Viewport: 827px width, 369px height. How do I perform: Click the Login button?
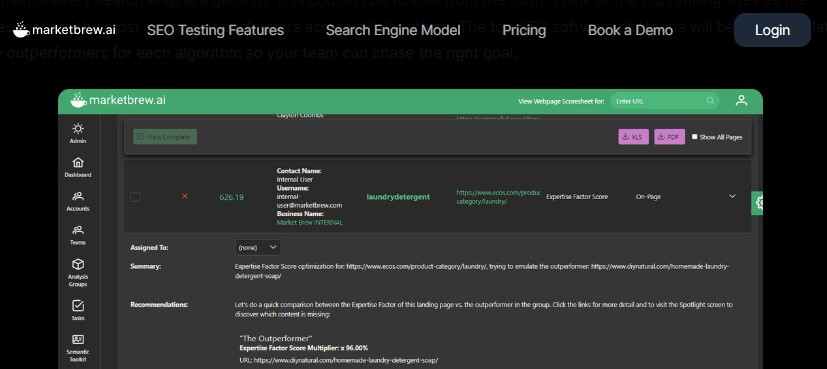pyautogui.click(x=772, y=30)
